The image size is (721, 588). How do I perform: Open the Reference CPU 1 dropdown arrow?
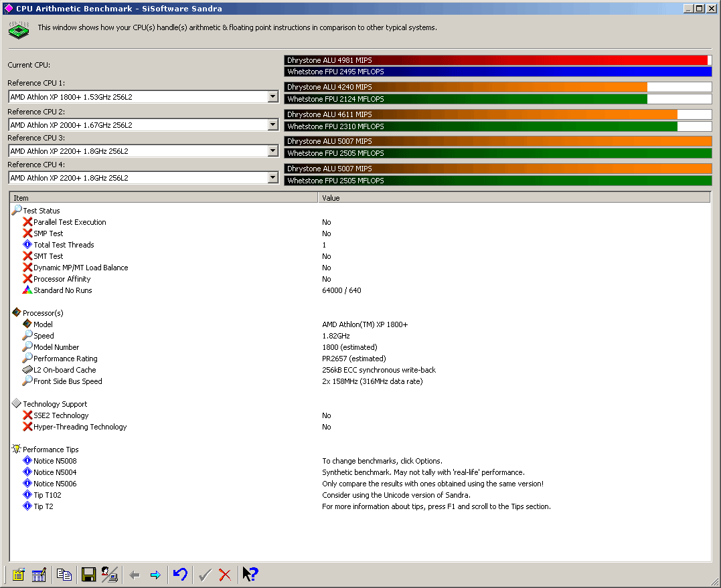point(273,96)
